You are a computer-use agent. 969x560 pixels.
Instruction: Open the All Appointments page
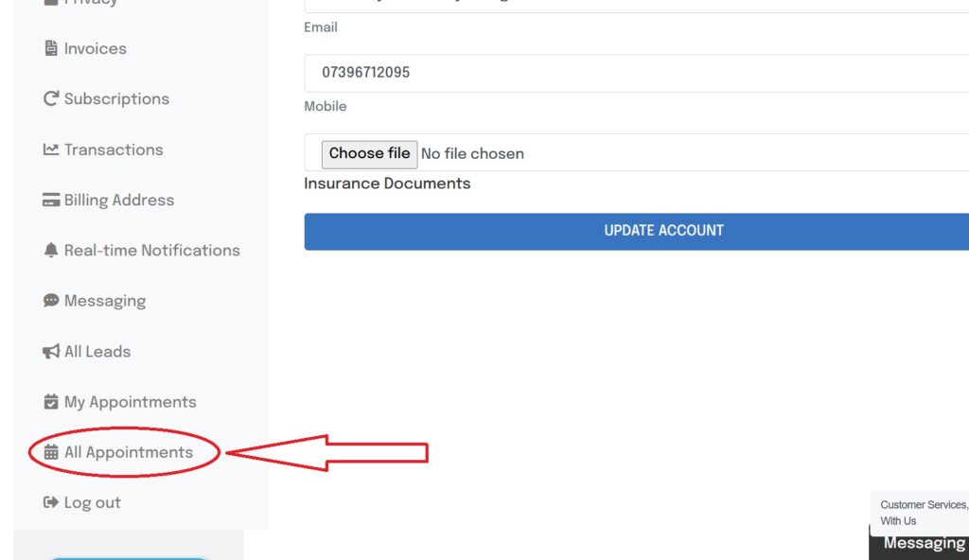[128, 452]
